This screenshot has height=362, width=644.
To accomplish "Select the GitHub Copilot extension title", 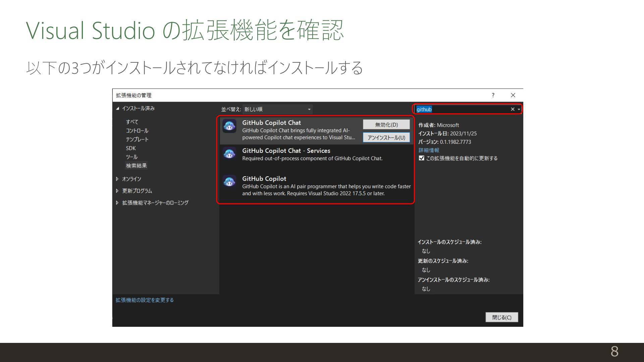I will pyautogui.click(x=264, y=179).
